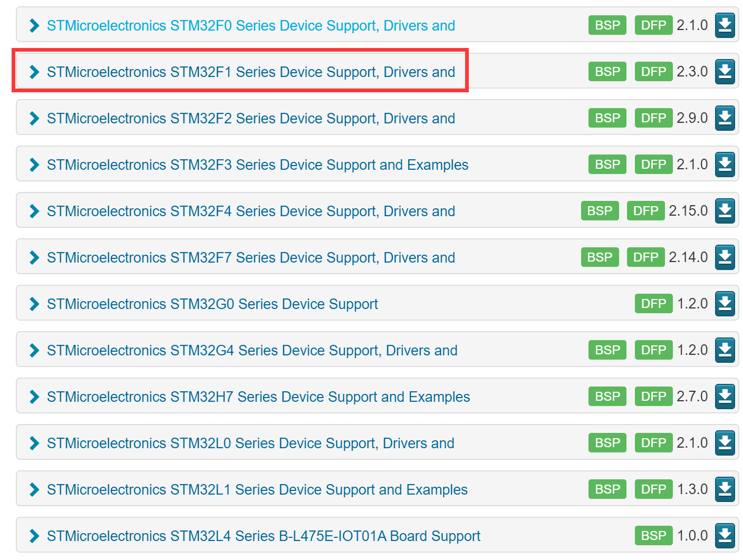Open STM32F2 Series Device Support link
Image resolution: width=743 pixels, height=560 pixels.
(251, 118)
